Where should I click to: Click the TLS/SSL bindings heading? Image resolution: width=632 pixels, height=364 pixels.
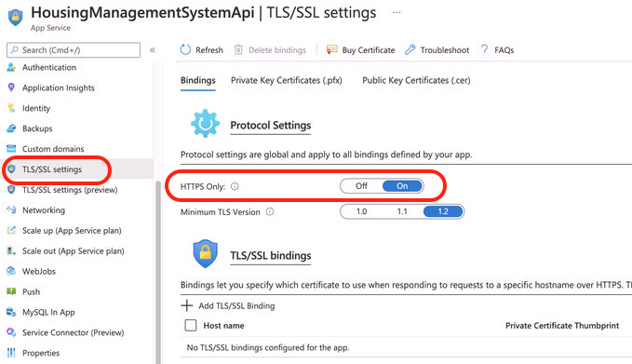pos(271,255)
